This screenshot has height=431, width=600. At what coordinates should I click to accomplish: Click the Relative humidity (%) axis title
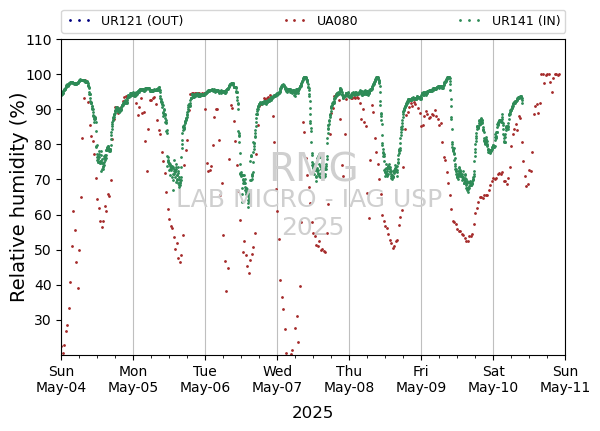click(x=18, y=198)
